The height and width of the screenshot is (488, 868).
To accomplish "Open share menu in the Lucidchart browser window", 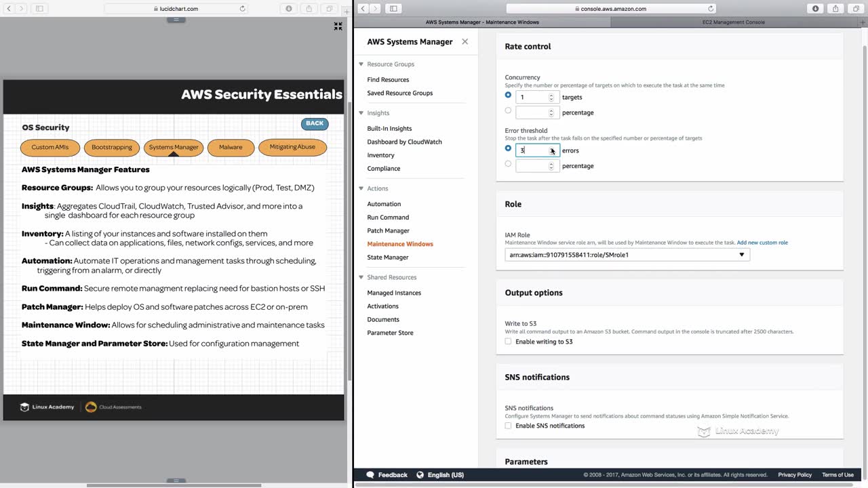I will pyautogui.click(x=309, y=9).
